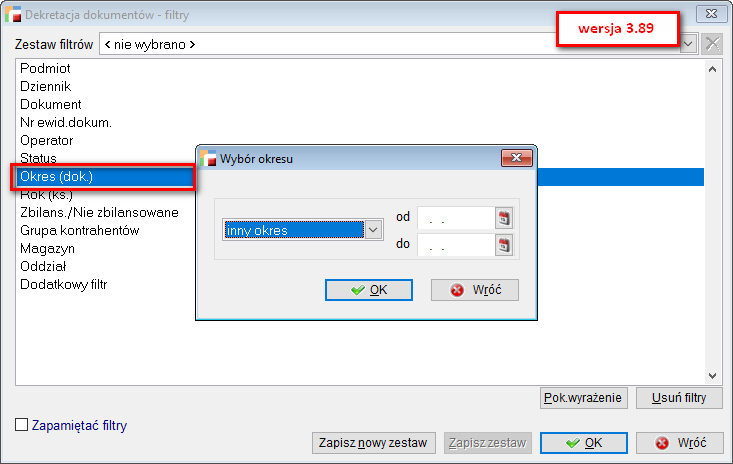
Task: Enable the Zapamiętać filtry checkbox
Action: [x=22, y=425]
